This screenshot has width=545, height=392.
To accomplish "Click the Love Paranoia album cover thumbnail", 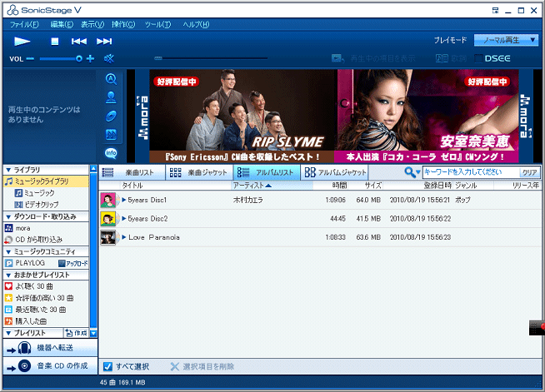I will [x=108, y=237].
